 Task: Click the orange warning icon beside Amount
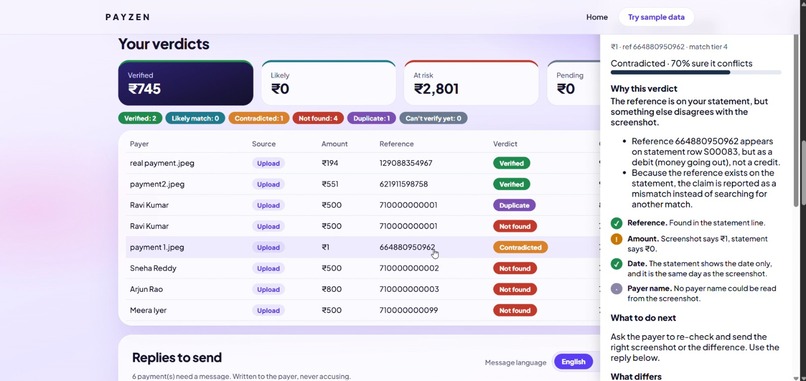616,239
